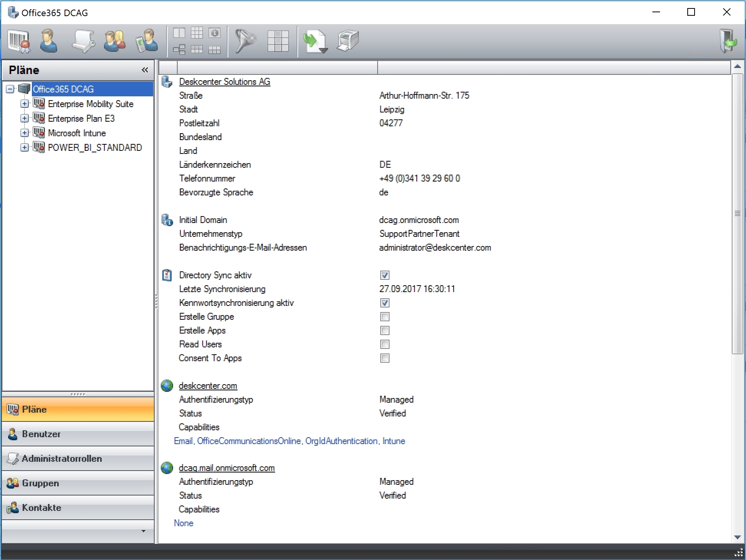Check the Consent To Apps checkbox
746x560 pixels.
point(385,358)
